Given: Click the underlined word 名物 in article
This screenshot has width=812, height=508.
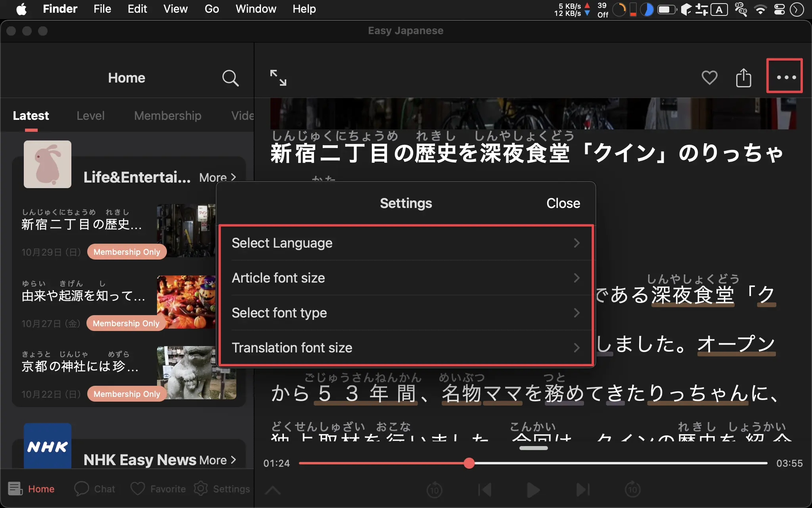Looking at the screenshot, I should click(x=462, y=393).
